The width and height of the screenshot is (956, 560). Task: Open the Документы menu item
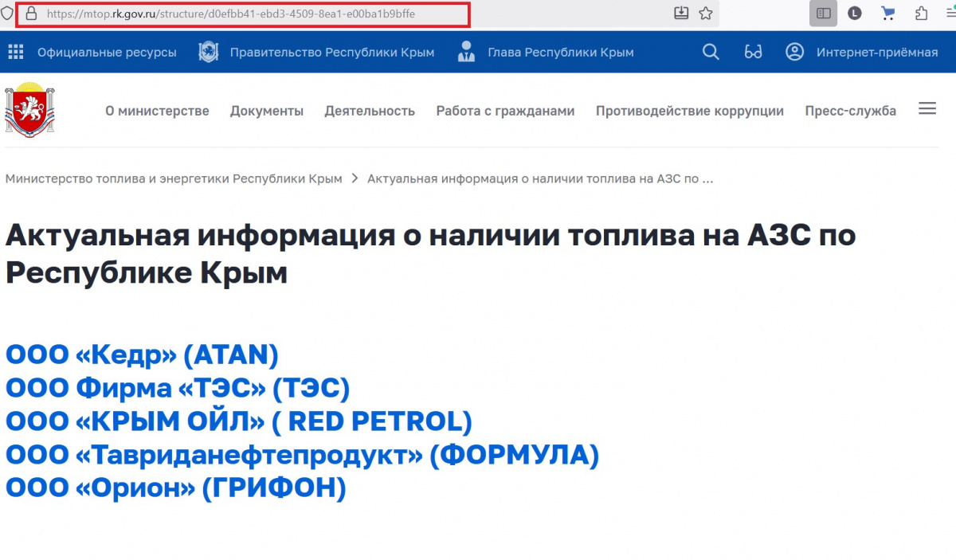pos(267,111)
